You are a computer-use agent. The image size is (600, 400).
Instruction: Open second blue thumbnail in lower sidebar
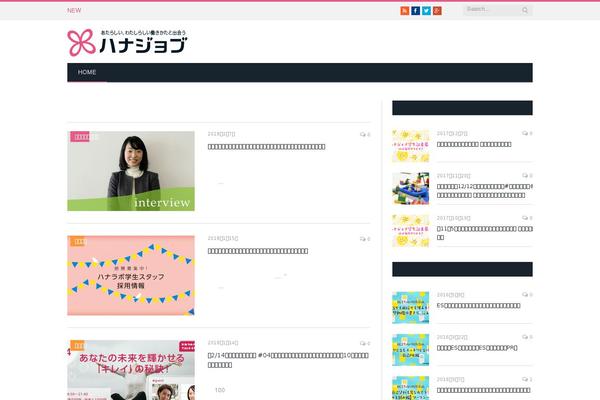pyautogui.click(x=411, y=350)
